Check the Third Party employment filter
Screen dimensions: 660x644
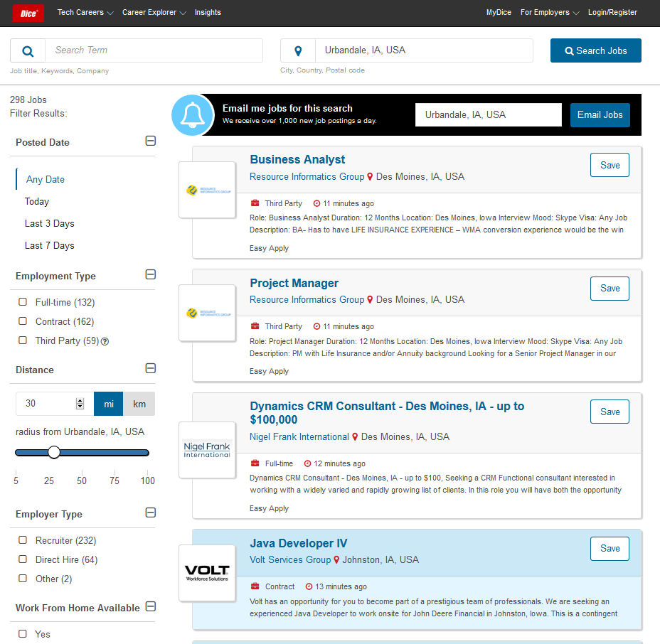tap(23, 340)
